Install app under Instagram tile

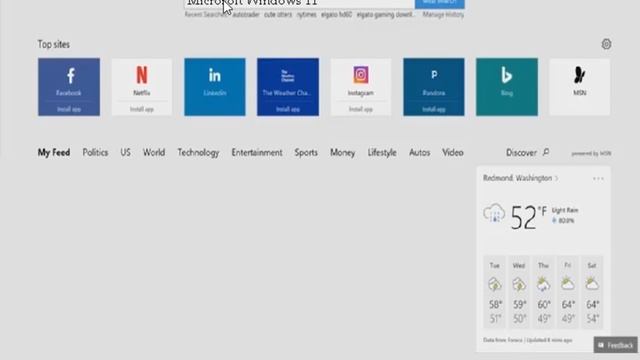click(361, 109)
